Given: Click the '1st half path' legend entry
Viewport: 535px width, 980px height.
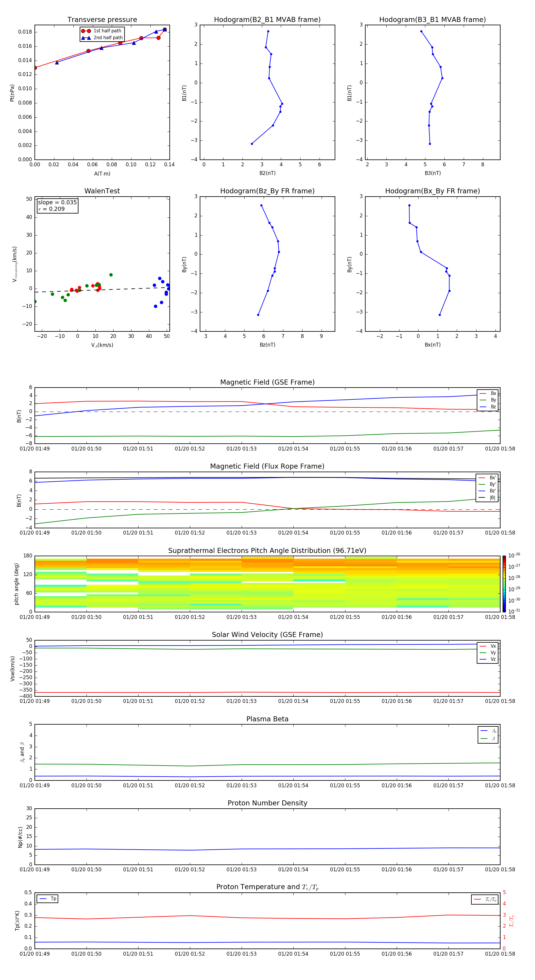Looking at the screenshot, I should [102, 31].
